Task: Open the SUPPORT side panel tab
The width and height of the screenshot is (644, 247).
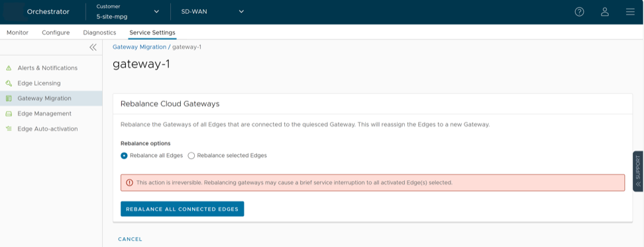Action: 638,171
